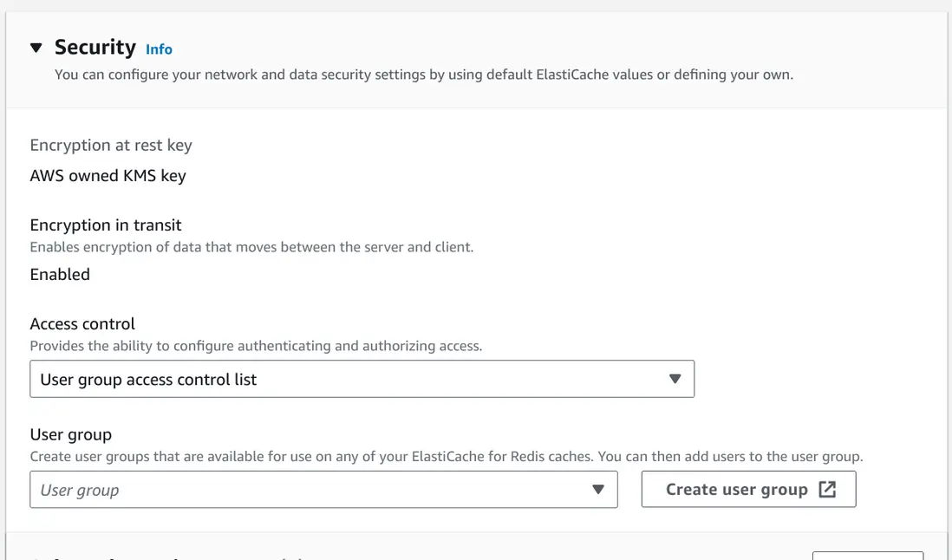Click the Security section description text
This screenshot has height=560, width=952.
click(x=423, y=75)
